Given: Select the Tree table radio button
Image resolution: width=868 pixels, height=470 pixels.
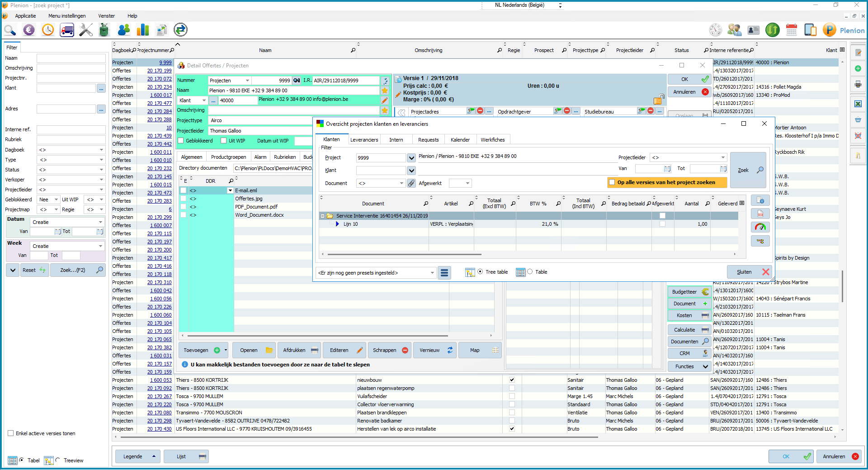Looking at the screenshot, I should (x=480, y=272).
